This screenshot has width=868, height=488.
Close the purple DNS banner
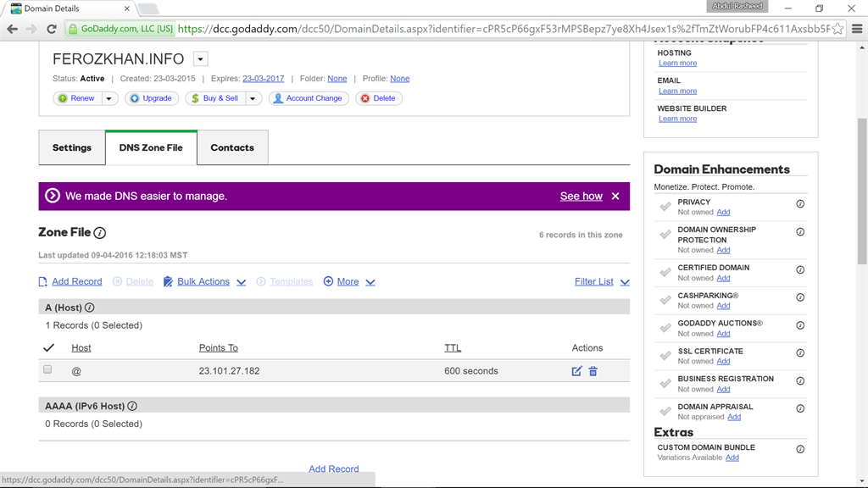(615, 196)
